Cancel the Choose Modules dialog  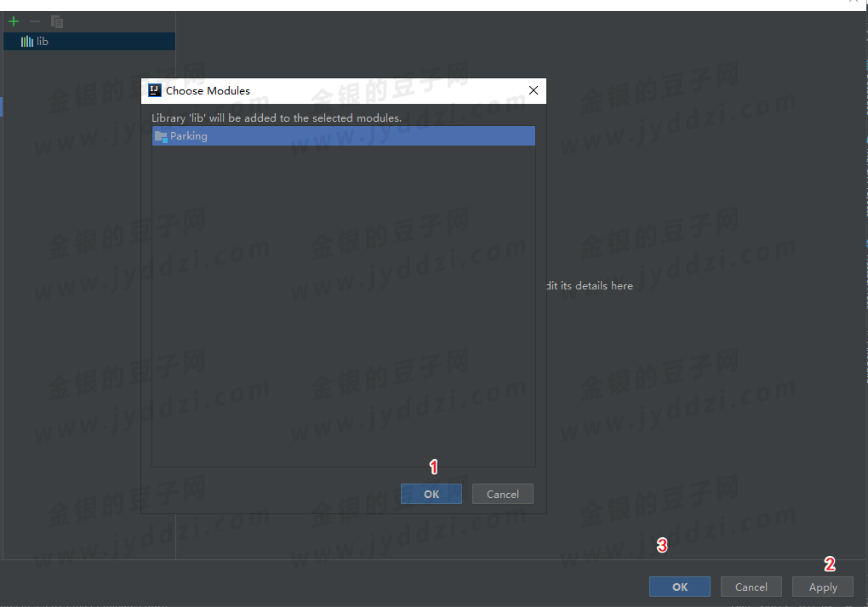(x=503, y=494)
